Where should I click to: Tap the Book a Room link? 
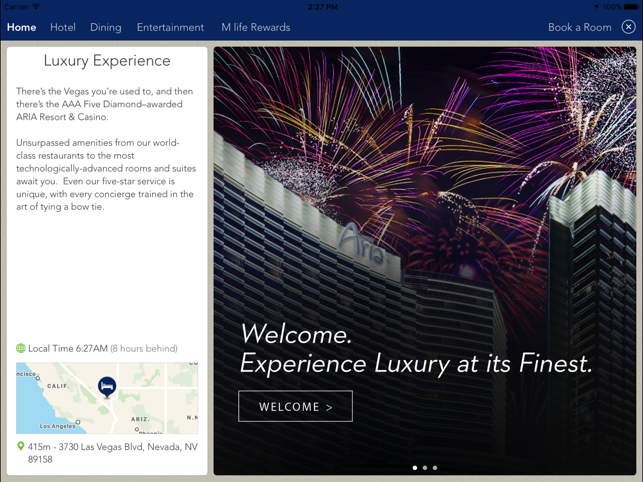[579, 27]
